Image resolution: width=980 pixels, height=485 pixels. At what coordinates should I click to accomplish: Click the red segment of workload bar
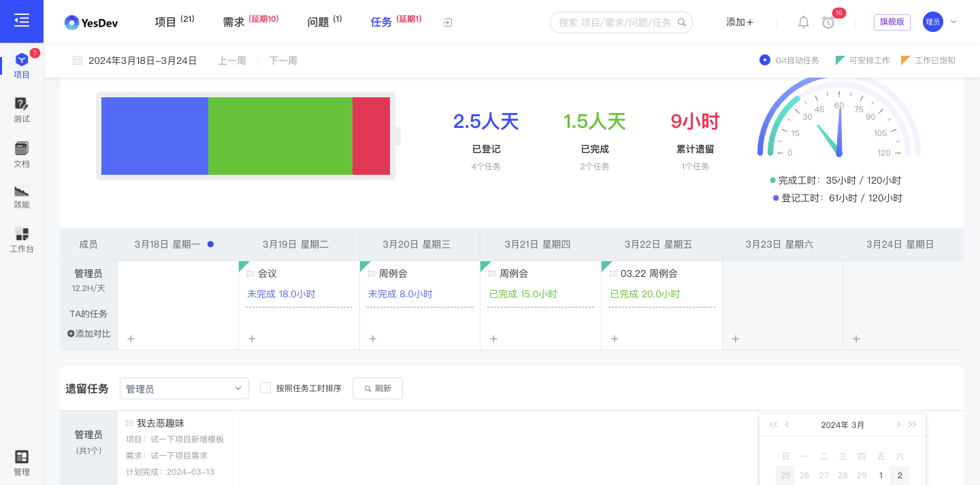coord(371,136)
